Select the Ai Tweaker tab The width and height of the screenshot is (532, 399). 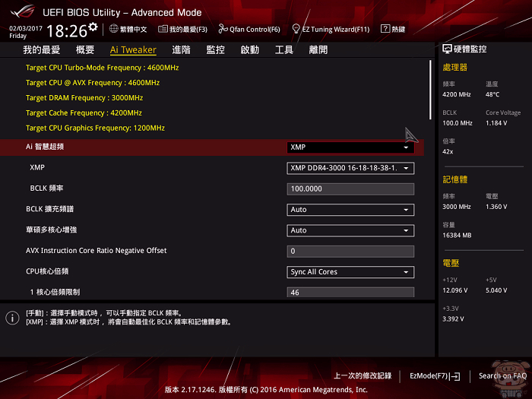pos(133,50)
